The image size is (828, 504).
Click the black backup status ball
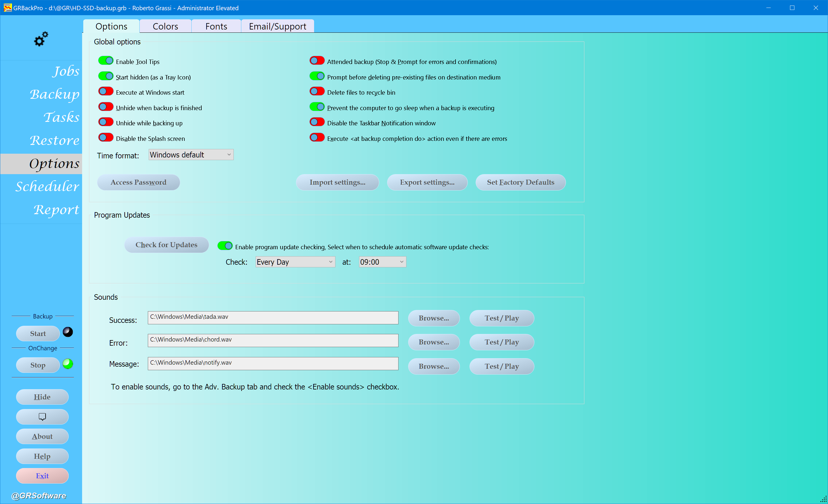tap(68, 332)
